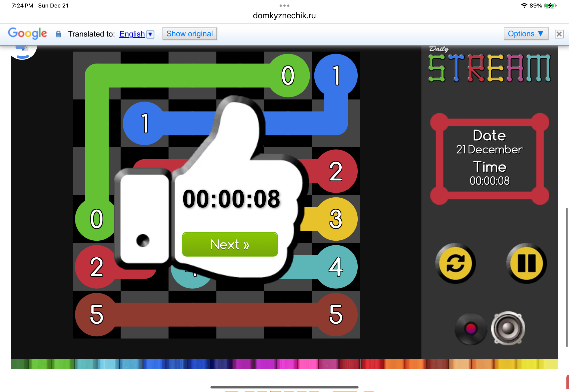Click the green node 0 at top
This screenshot has width=569, height=392.
pos(288,75)
